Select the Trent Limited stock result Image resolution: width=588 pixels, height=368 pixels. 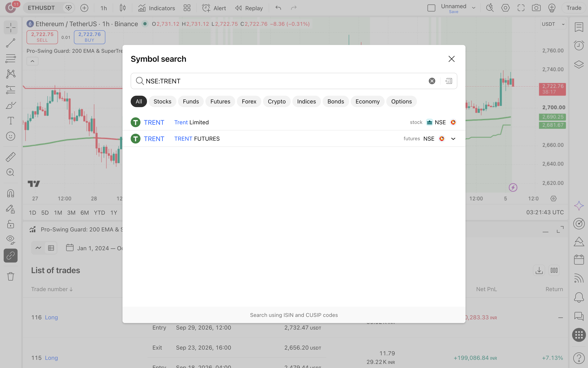[294, 122]
